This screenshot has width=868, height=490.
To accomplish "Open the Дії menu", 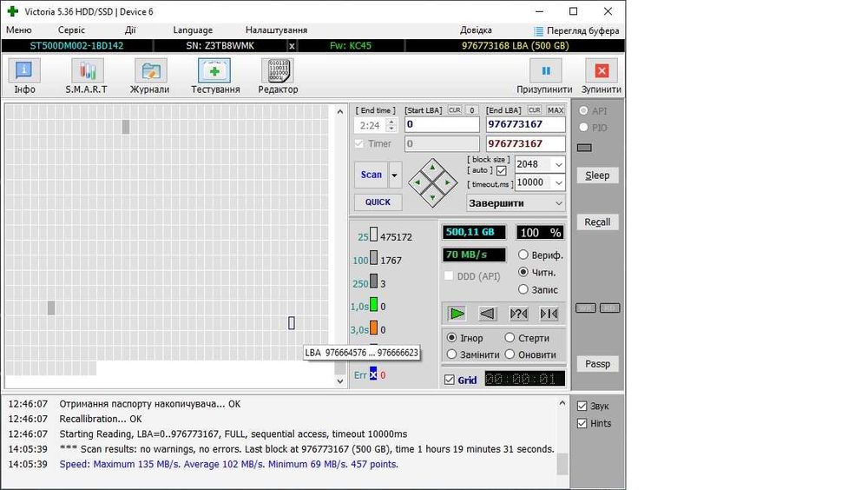I will pos(130,30).
